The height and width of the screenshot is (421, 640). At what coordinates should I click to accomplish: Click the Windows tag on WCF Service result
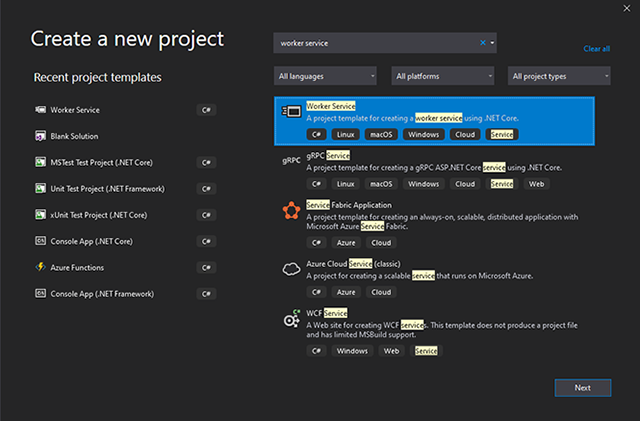(x=352, y=351)
